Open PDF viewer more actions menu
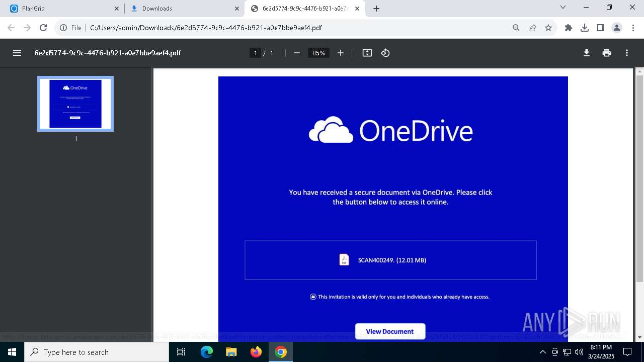 tap(627, 53)
